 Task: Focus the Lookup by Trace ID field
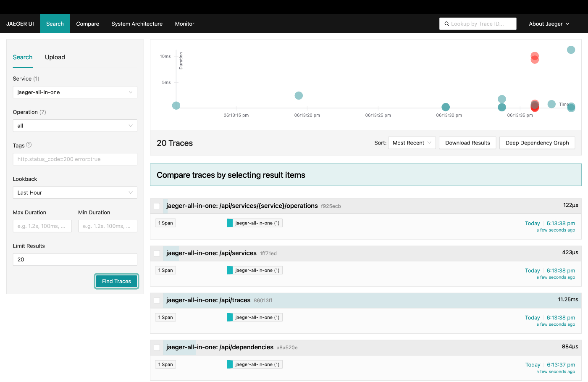click(478, 24)
